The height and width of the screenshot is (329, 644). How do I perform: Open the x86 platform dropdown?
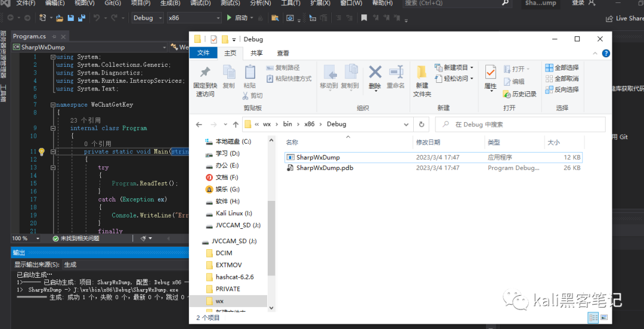[194, 18]
